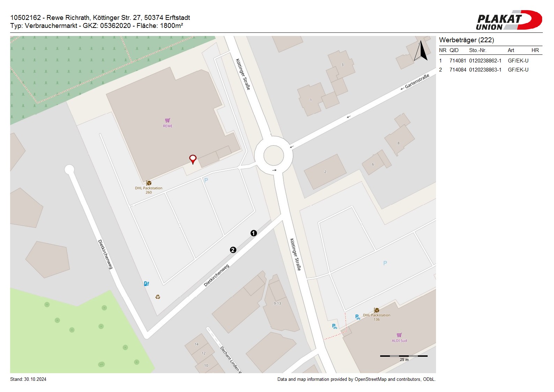Select billboard marker number 2
This screenshot has width=554, height=392.
tap(233, 250)
